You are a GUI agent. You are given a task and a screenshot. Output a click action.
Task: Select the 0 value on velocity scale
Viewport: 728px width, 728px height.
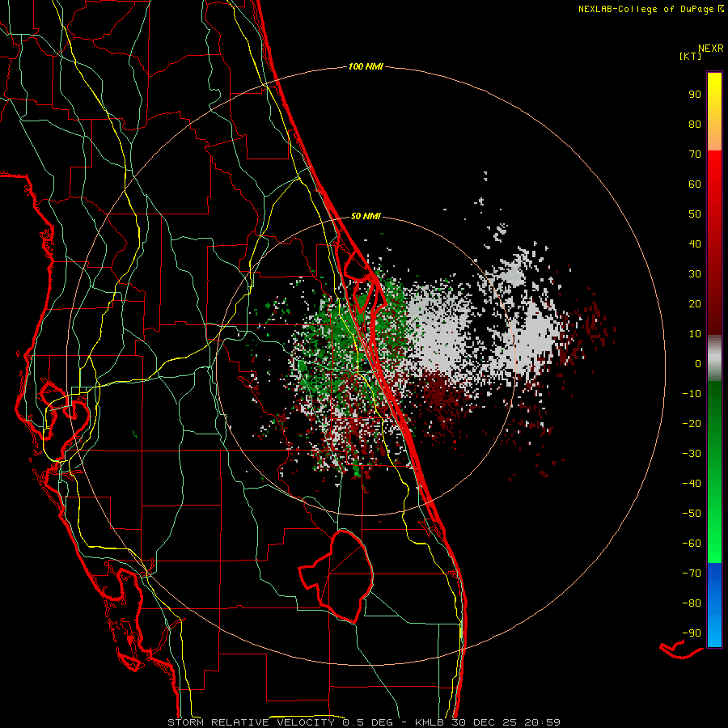[x=698, y=363]
